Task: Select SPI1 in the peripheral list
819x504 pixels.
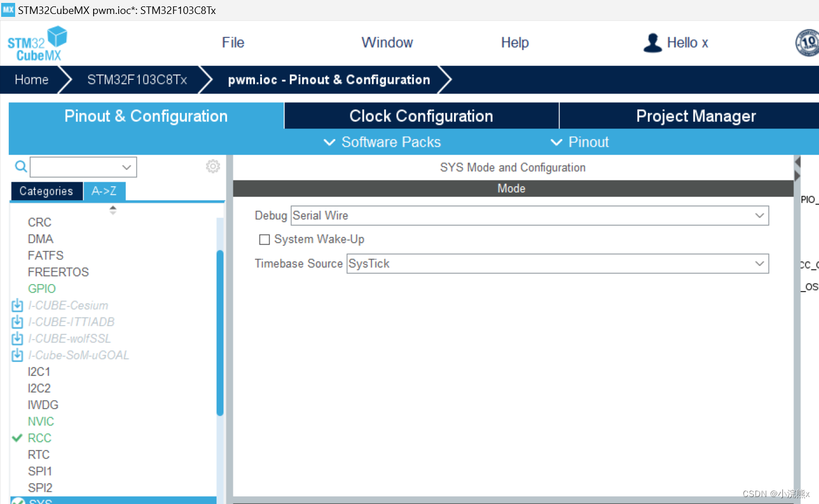Action: coord(40,471)
